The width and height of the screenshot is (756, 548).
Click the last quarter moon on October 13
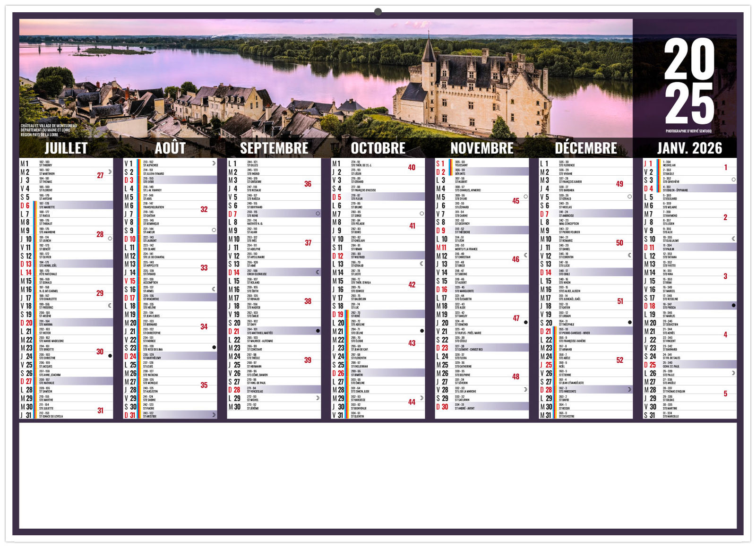pyautogui.click(x=422, y=264)
